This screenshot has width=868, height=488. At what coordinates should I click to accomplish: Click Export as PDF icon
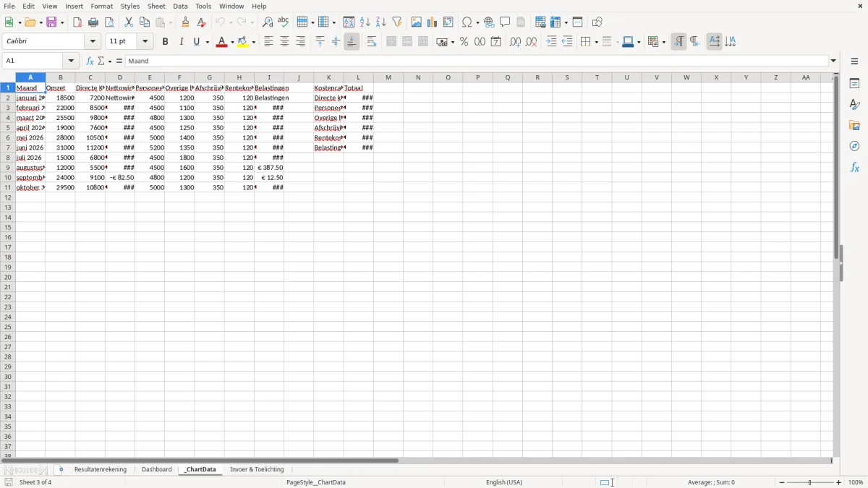(77, 22)
